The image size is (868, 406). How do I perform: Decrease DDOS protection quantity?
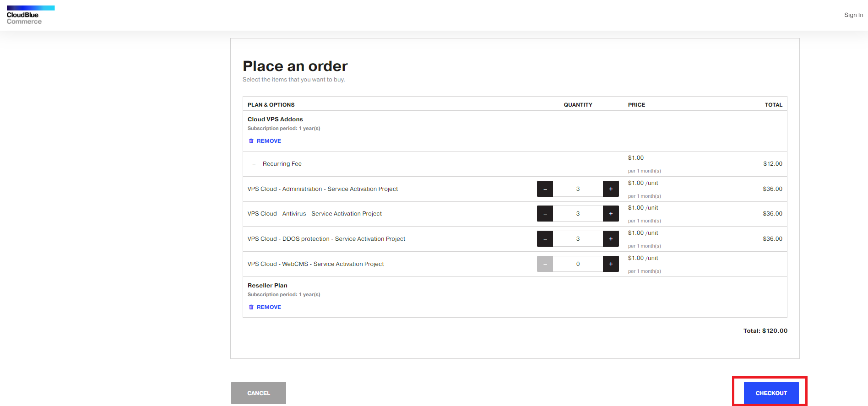tap(545, 239)
